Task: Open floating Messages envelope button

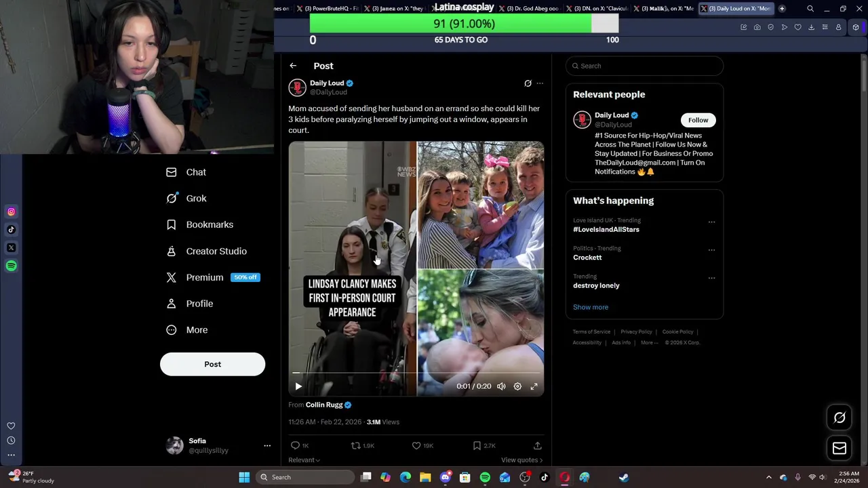Action: [840, 448]
